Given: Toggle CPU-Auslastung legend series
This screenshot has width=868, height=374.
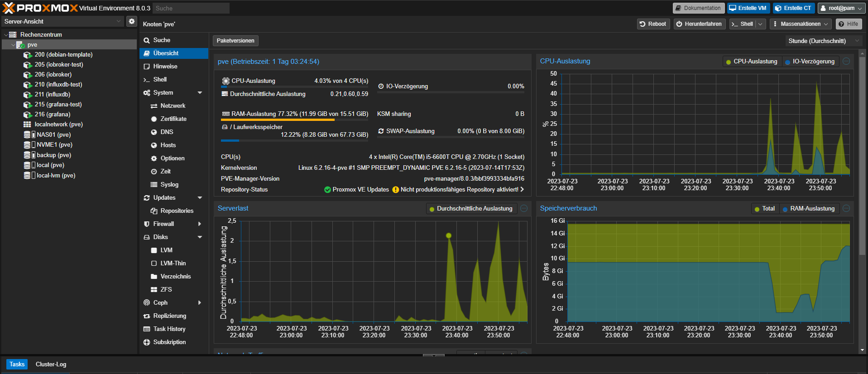Looking at the screenshot, I should (x=751, y=62).
